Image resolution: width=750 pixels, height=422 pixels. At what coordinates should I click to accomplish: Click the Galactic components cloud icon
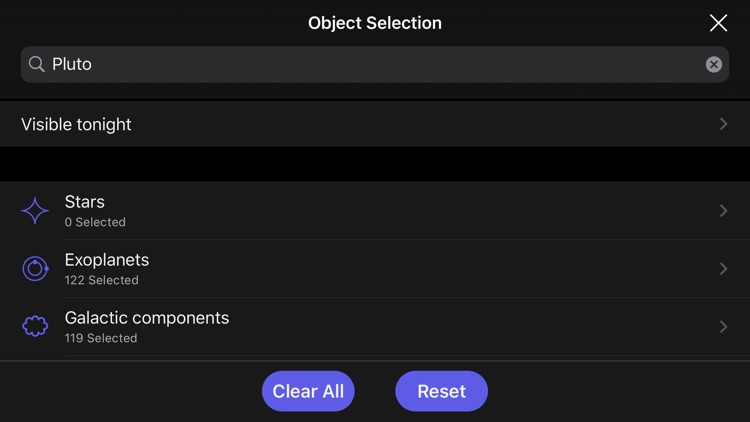pyautogui.click(x=35, y=326)
